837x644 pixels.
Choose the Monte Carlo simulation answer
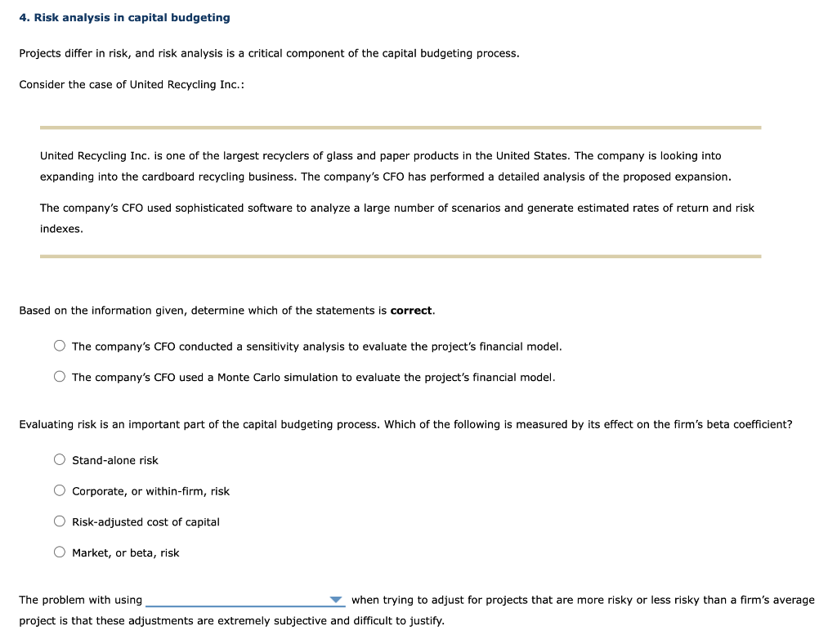pos(59,376)
